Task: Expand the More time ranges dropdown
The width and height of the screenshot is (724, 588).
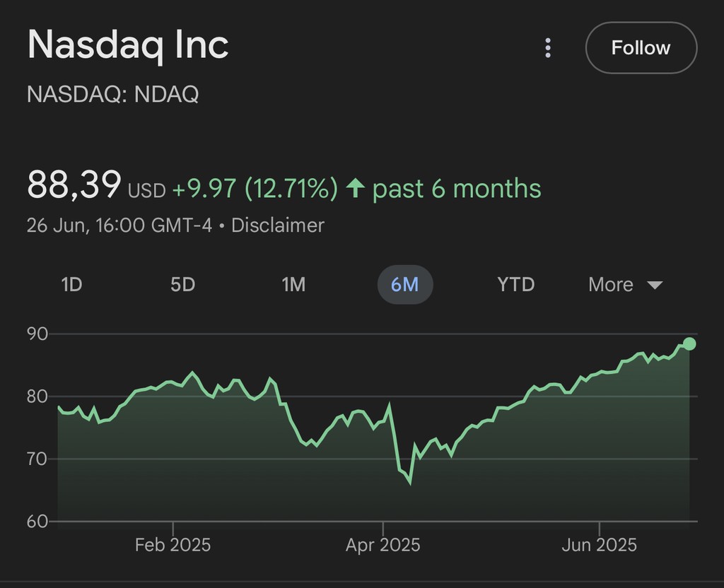Action: (x=625, y=285)
